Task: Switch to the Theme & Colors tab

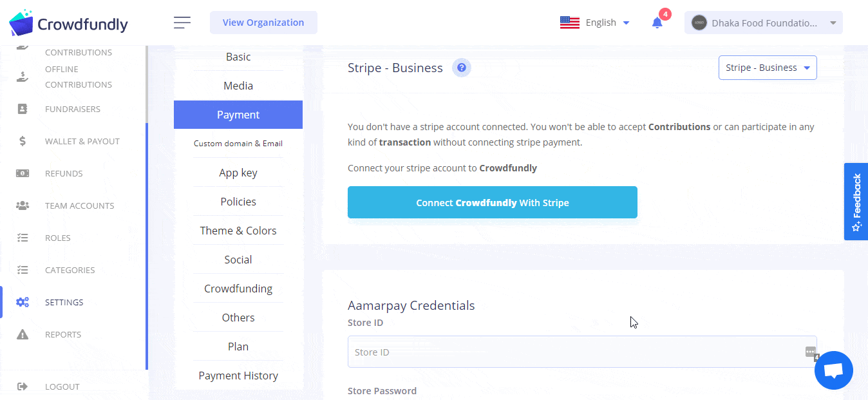Action: pyautogui.click(x=238, y=231)
